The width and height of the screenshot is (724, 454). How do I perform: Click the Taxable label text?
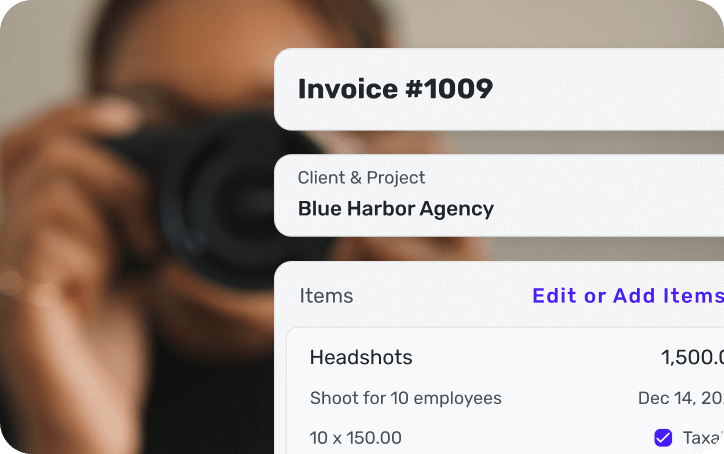[703, 438]
